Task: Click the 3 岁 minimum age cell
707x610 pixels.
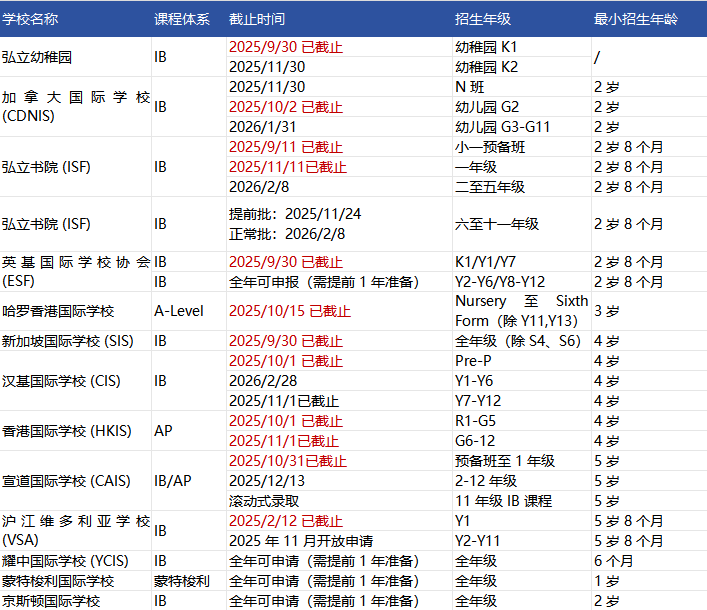Action: tap(649, 311)
